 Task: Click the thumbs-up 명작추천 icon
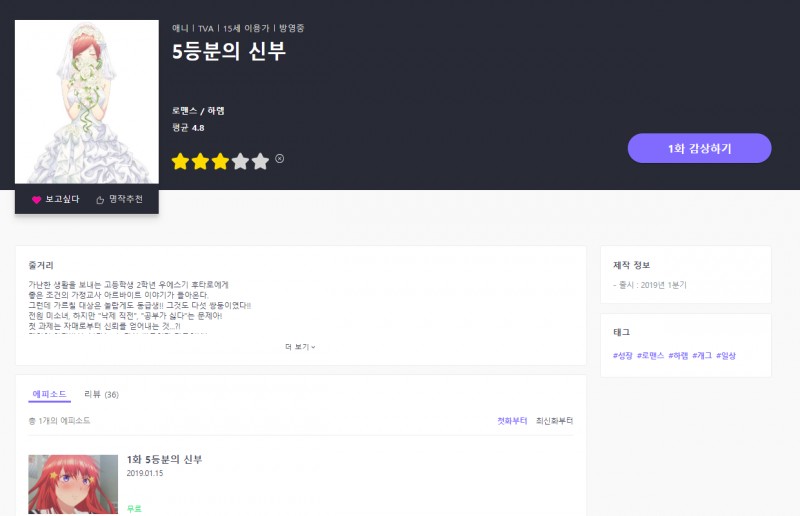tap(100, 200)
